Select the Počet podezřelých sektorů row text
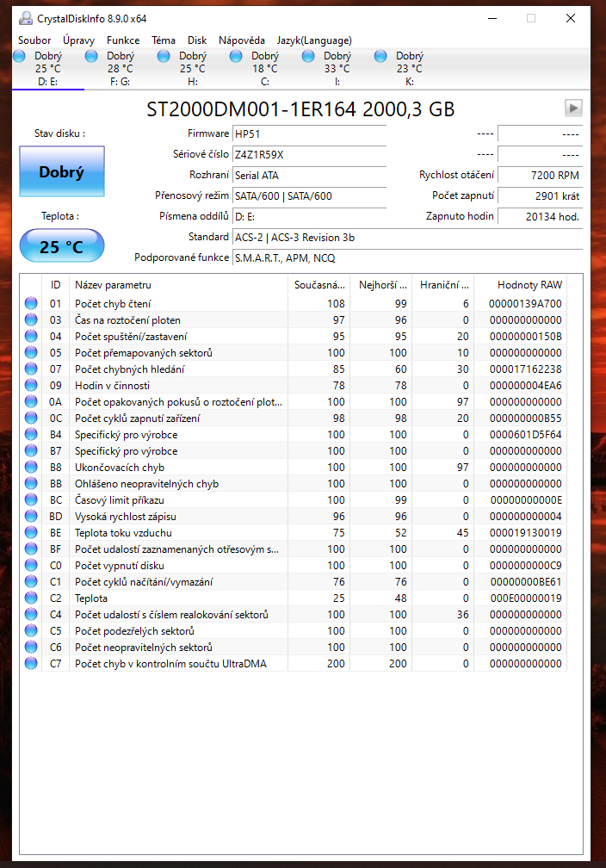The height and width of the screenshot is (868, 606). 134,631
